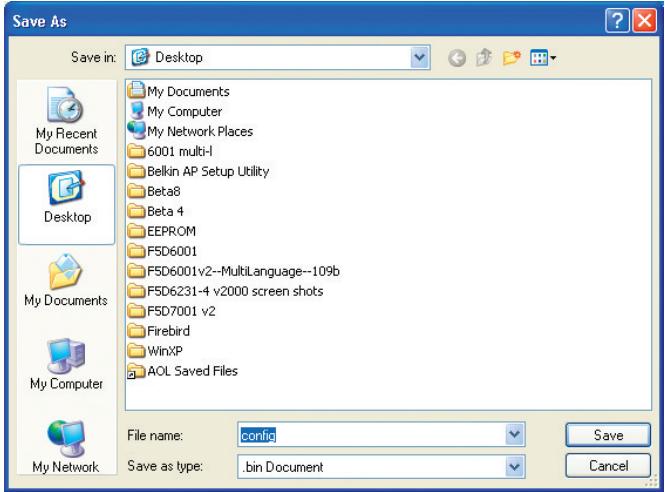Viewport: 665px width, 492px height.
Task: Click the Back navigation arrow icon
Action: point(457,58)
